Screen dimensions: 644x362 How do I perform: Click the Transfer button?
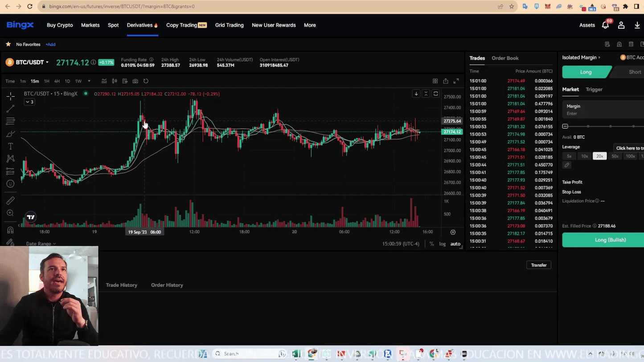pyautogui.click(x=539, y=265)
